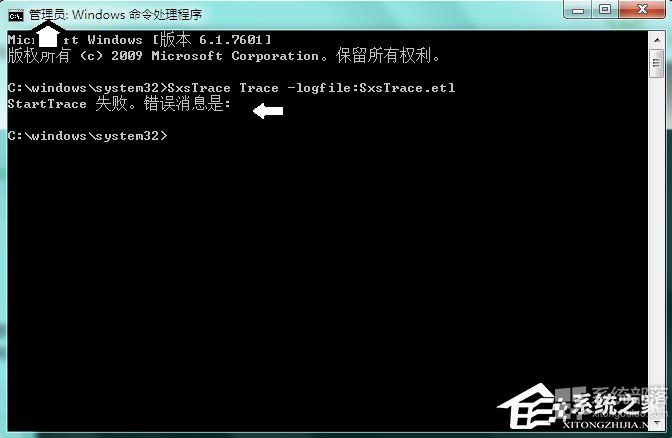Maximize the command processor window
Image resolution: width=672 pixels, height=438 pixels.
click(605, 9)
